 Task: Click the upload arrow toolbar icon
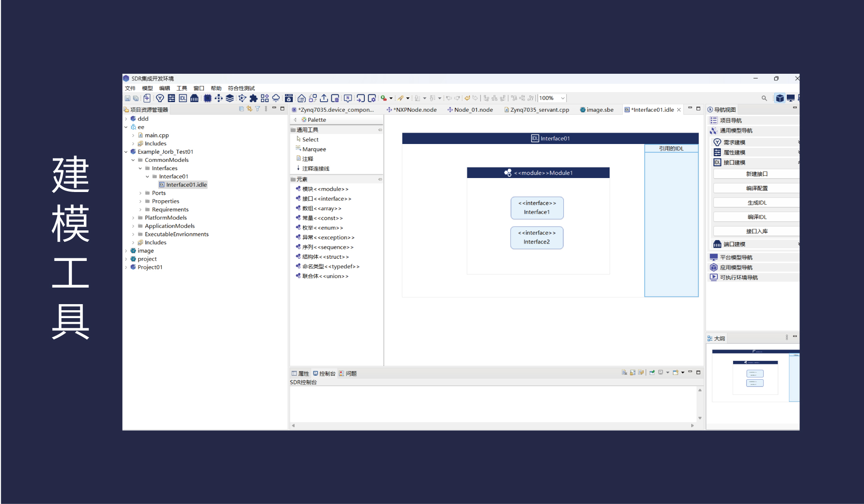[324, 98]
